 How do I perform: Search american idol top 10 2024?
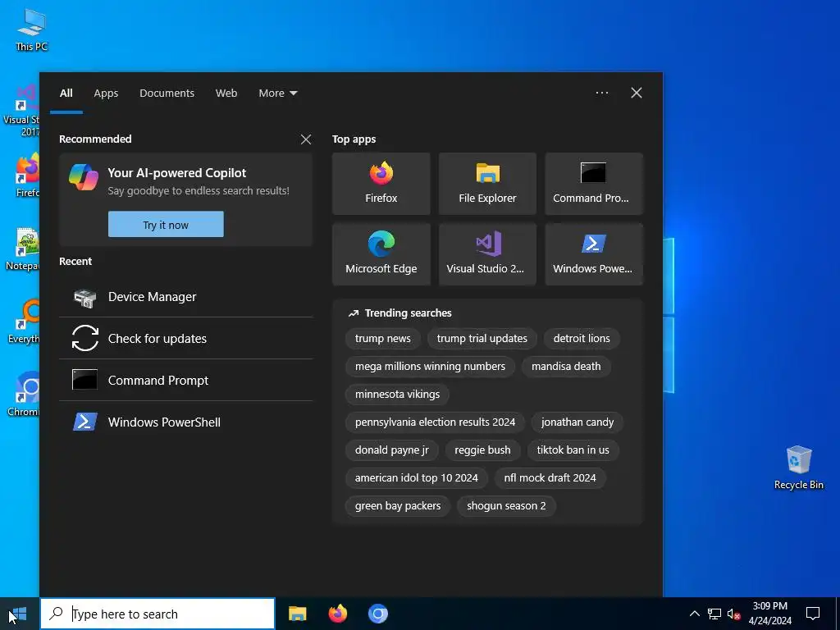[416, 478]
